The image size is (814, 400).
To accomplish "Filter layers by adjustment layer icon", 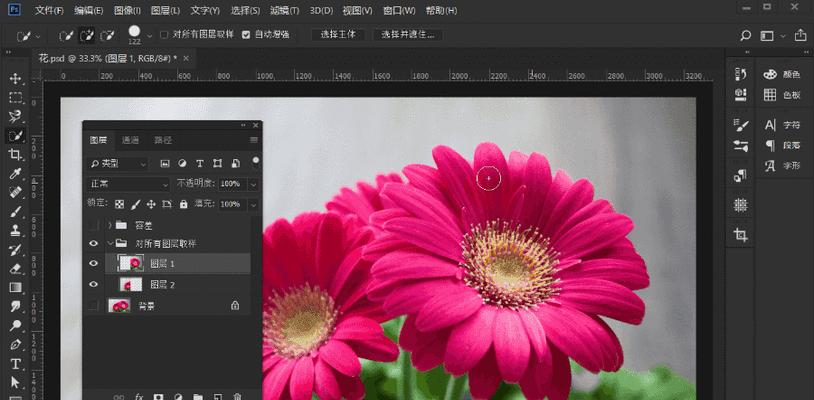I will pyautogui.click(x=182, y=163).
